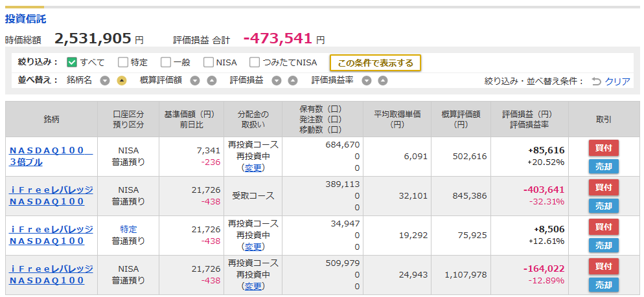Tick the つみたてNISA filter checkbox
Screen dimensions: 644x297
[255, 62]
